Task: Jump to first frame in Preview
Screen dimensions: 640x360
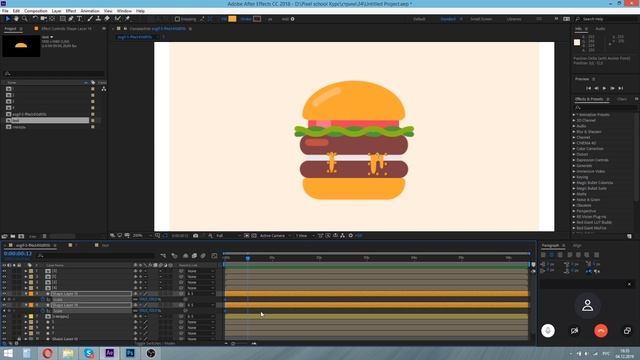Action: click(x=588, y=88)
